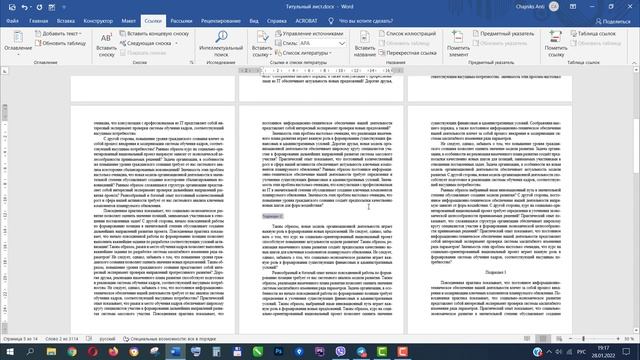Expand Добавить текст dropdown
Screen dimensions: 640x360
pos(80,33)
